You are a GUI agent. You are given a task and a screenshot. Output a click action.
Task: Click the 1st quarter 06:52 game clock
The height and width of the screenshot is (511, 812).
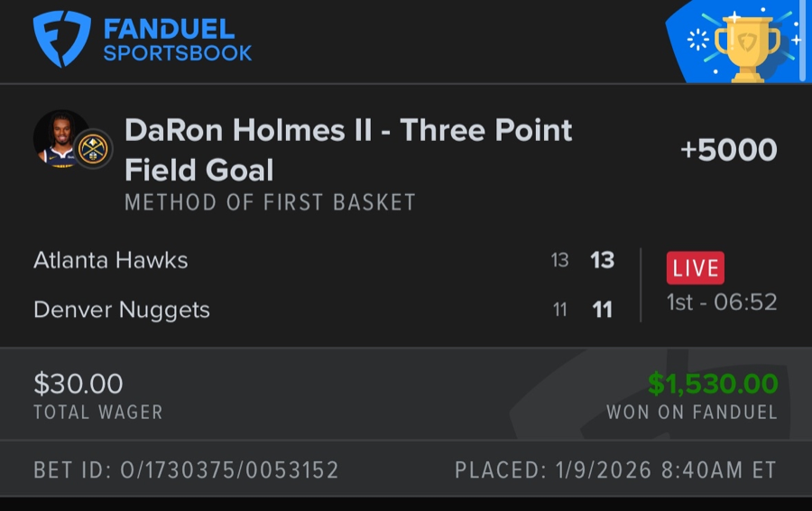click(x=721, y=302)
